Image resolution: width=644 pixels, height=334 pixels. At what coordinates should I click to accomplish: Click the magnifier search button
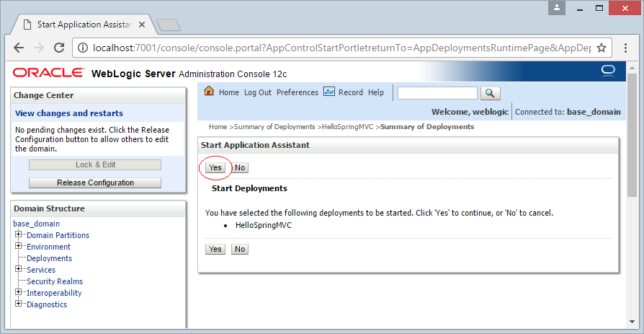tap(490, 93)
